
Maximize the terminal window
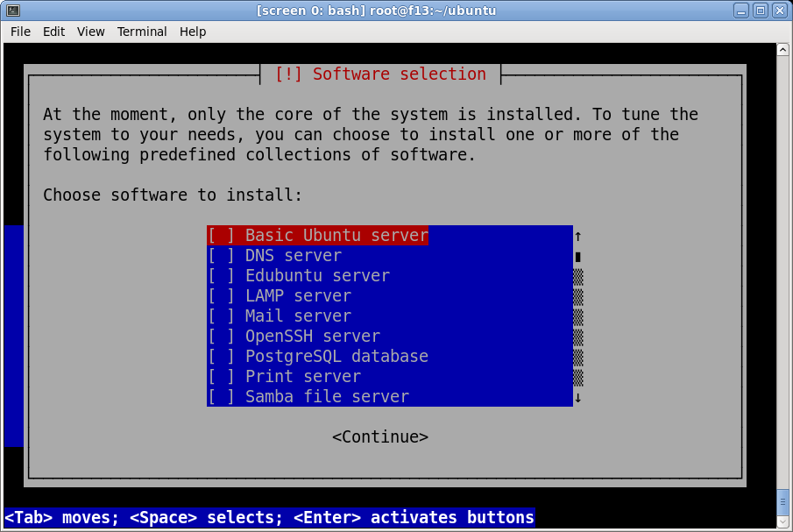(760, 11)
